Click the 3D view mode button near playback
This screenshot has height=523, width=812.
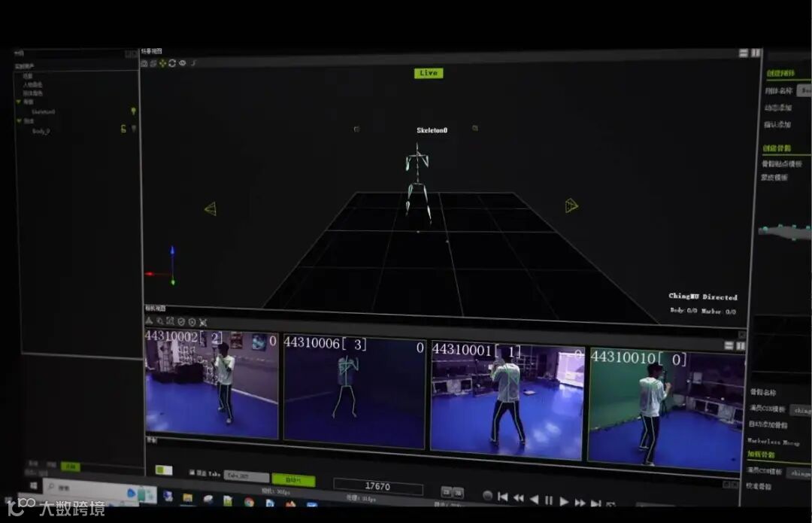pos(458,493)
